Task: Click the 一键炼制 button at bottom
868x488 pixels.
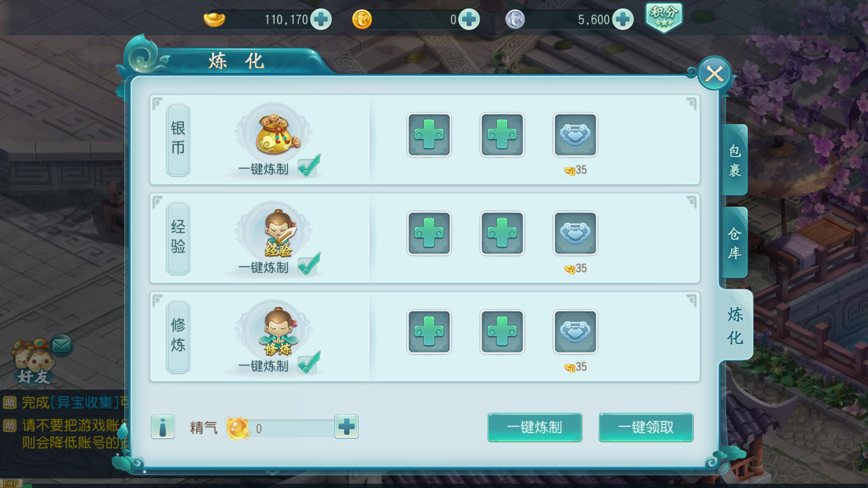Action: point(535,427)
